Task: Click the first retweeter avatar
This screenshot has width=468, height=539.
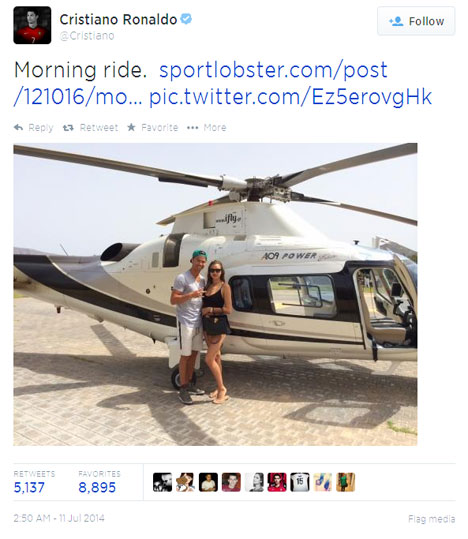Action: 162,482
